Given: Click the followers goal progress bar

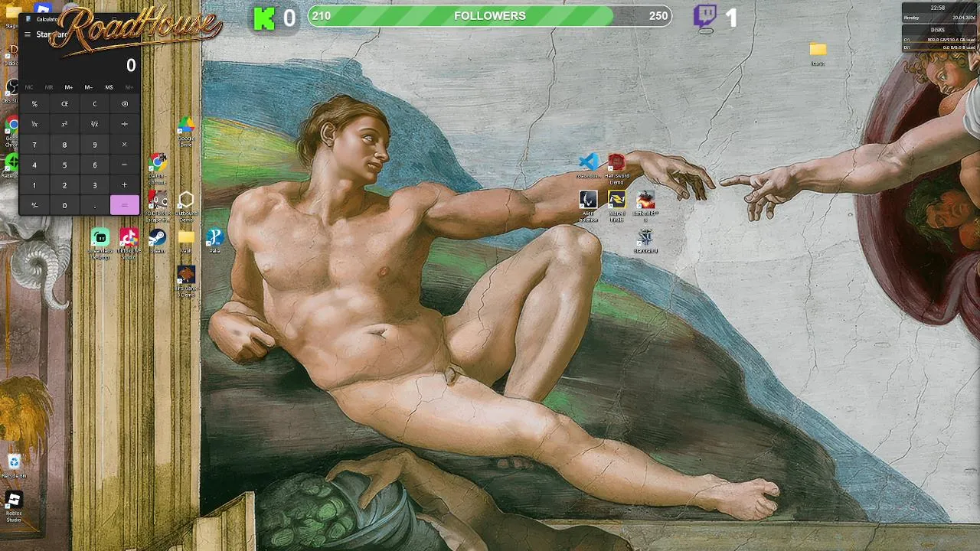Looking at the screenshot, I should 490,15.
